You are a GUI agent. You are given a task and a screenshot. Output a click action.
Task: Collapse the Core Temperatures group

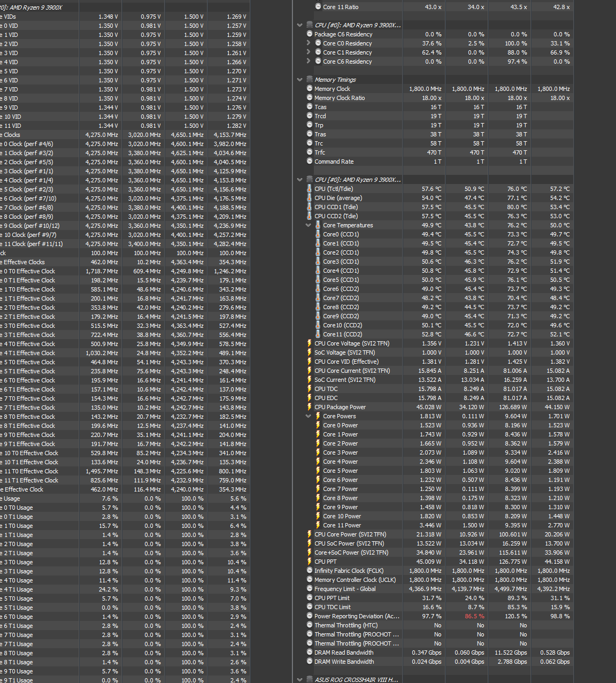(309, 225)
